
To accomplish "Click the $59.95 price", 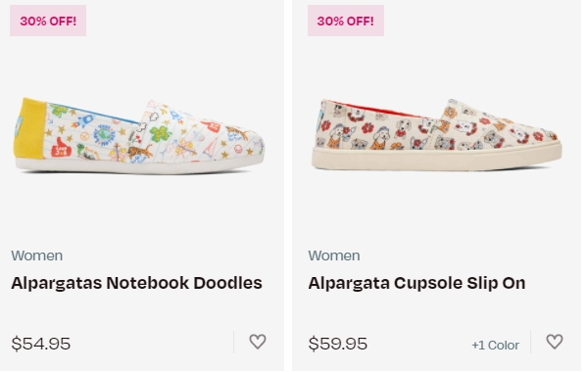I will click(x=338, y=344).
